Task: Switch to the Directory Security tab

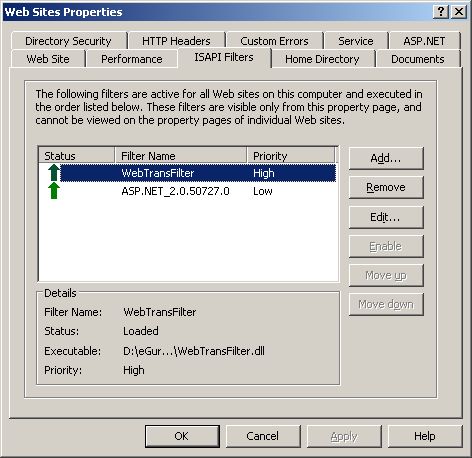Action: click(x=69, y=41)
